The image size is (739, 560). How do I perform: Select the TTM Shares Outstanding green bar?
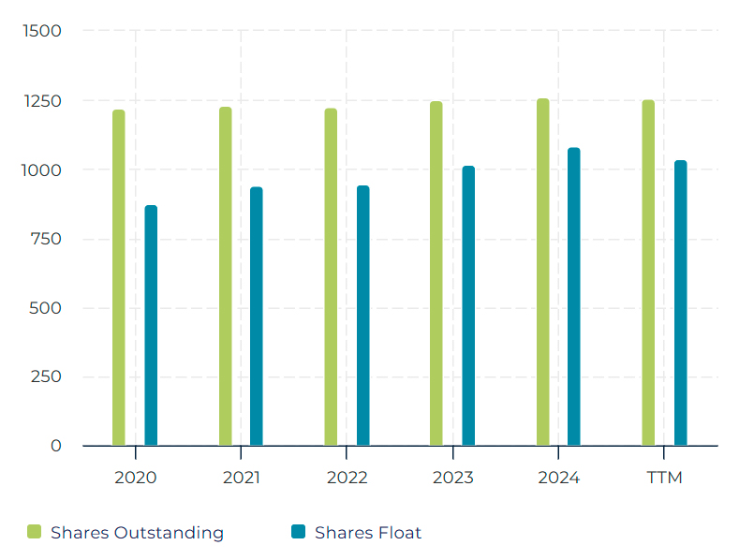tap(648, 273)
